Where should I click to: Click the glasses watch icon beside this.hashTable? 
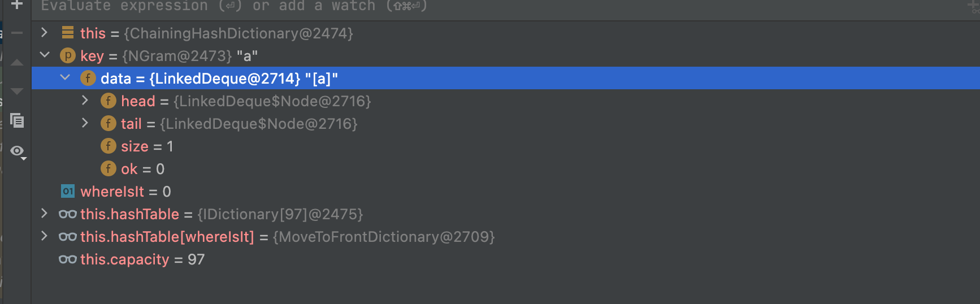(x=68, y=214)
